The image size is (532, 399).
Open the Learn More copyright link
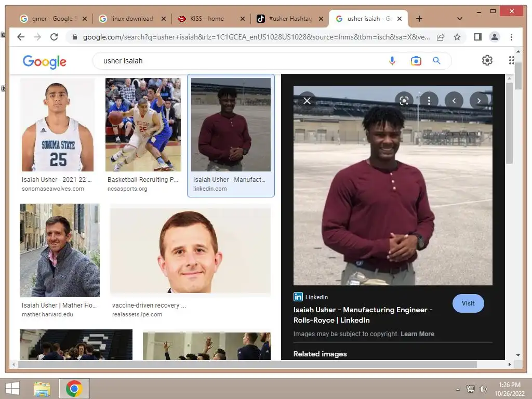tap(417, 334)
